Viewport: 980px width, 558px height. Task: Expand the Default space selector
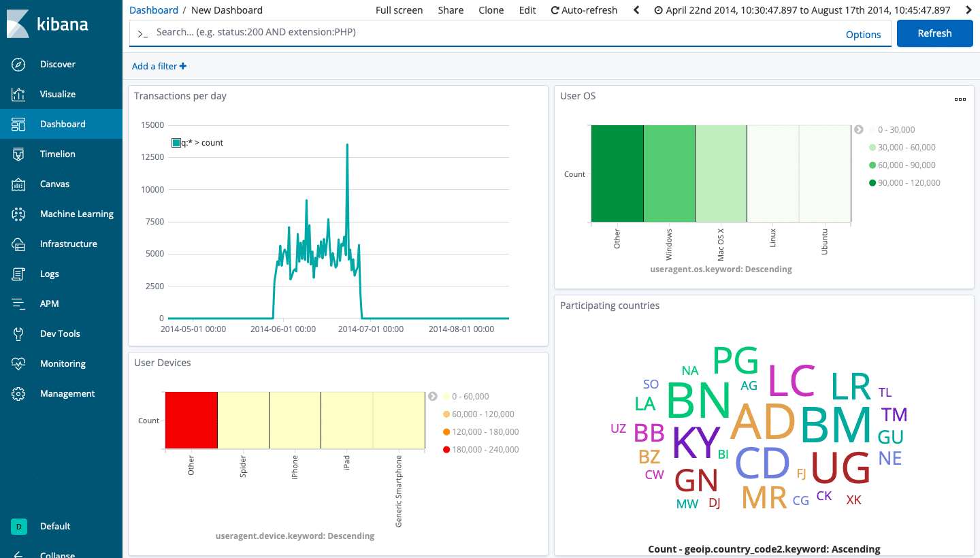click(19, 526)
